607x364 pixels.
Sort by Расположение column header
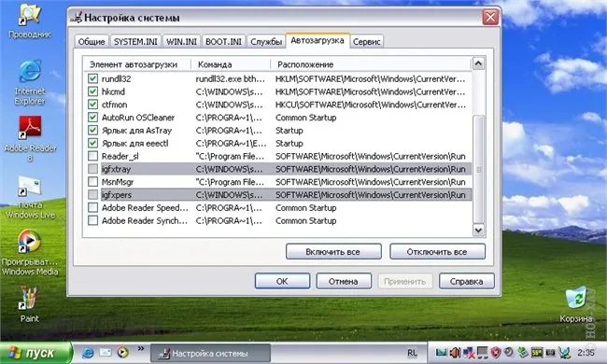(371, 64)
